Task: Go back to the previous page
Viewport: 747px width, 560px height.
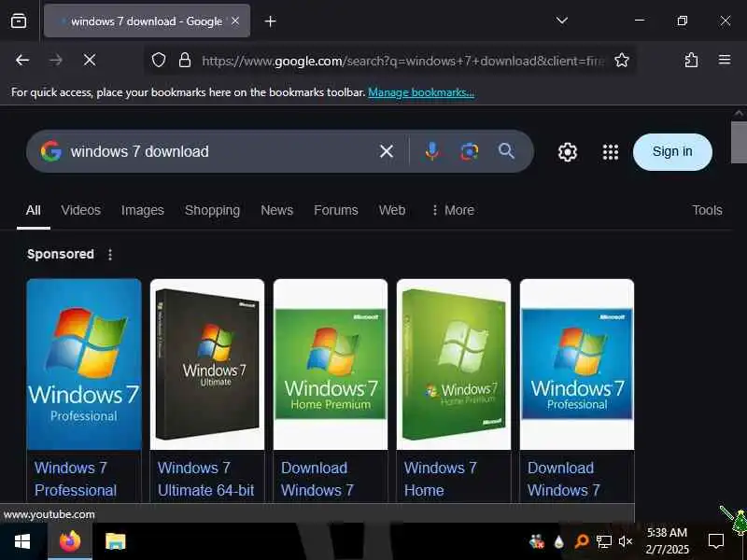Action: click(22, 60)
